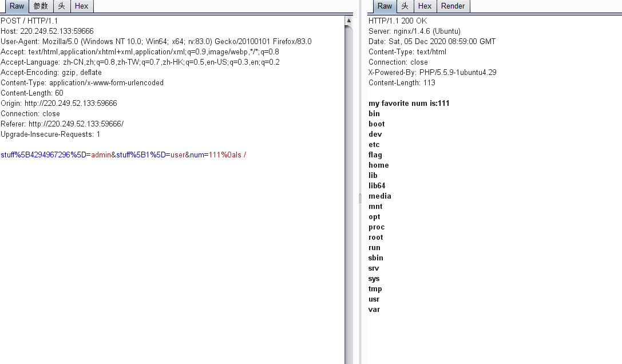
Task: Switch to the response Raw tab
Action: click(385, 6)
